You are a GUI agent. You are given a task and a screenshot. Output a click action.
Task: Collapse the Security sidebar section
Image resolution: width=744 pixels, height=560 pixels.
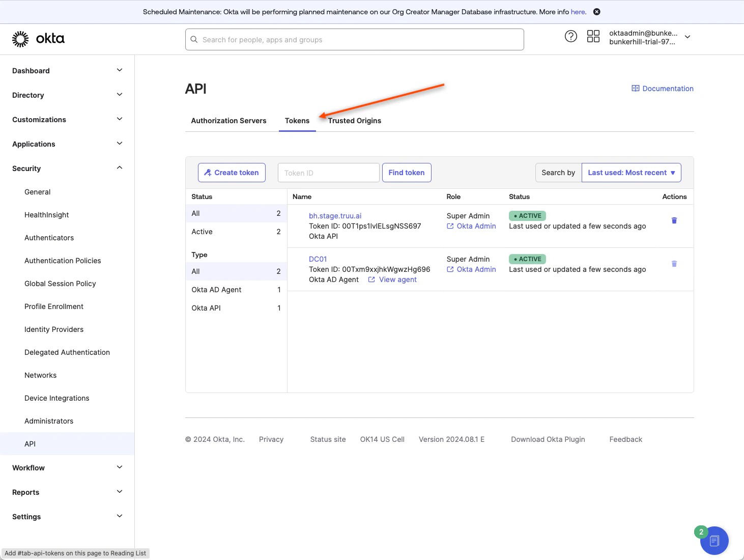pos(67,169)
